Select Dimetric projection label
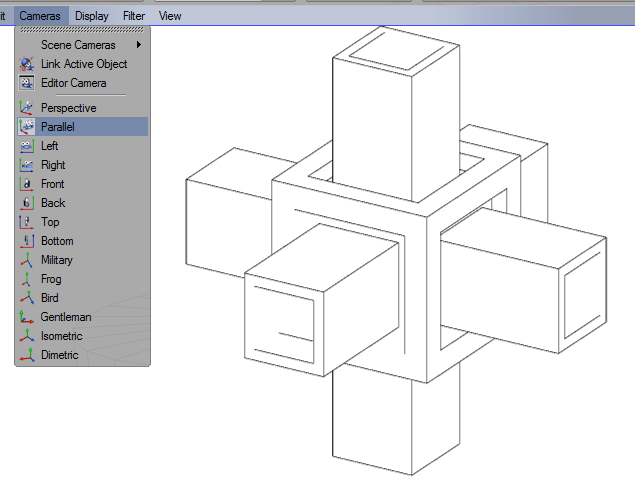The image size is (635, 488). 60,355
